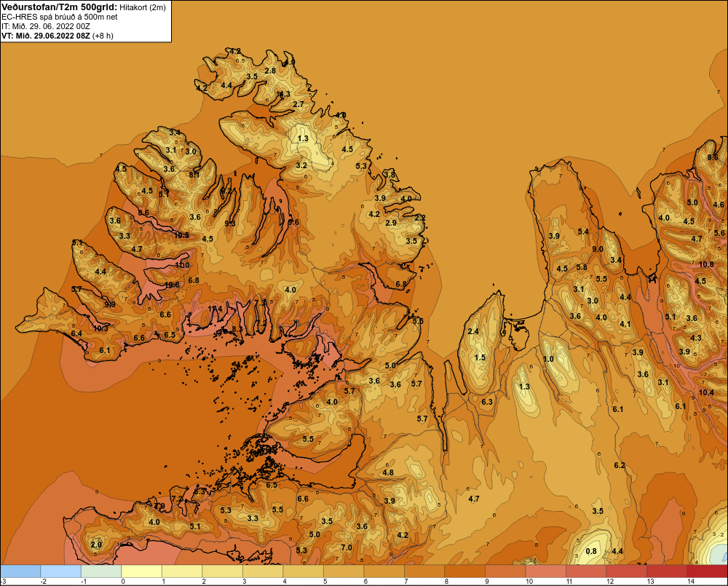Image resolution: width=728 pixels, height=586 pixels.
Task: Select the '2.2' temperature value
Action: pyautogui.click(x=420, y=218)
